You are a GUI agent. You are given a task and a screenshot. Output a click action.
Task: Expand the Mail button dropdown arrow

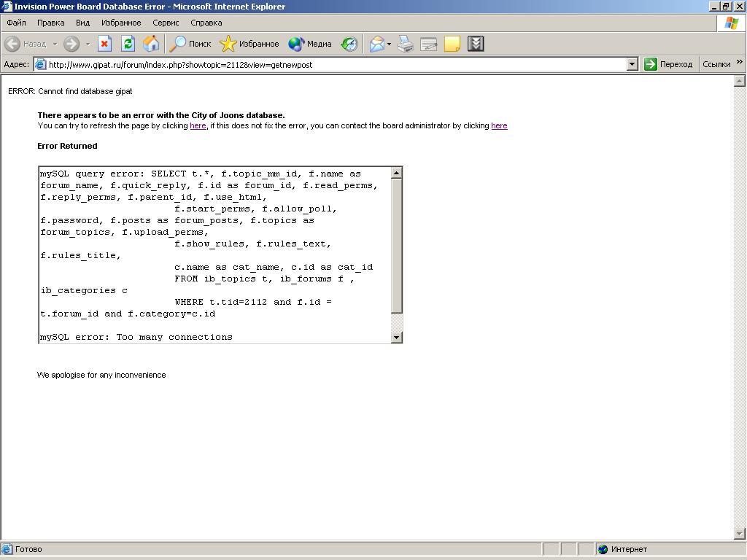(x=389, y=44)
